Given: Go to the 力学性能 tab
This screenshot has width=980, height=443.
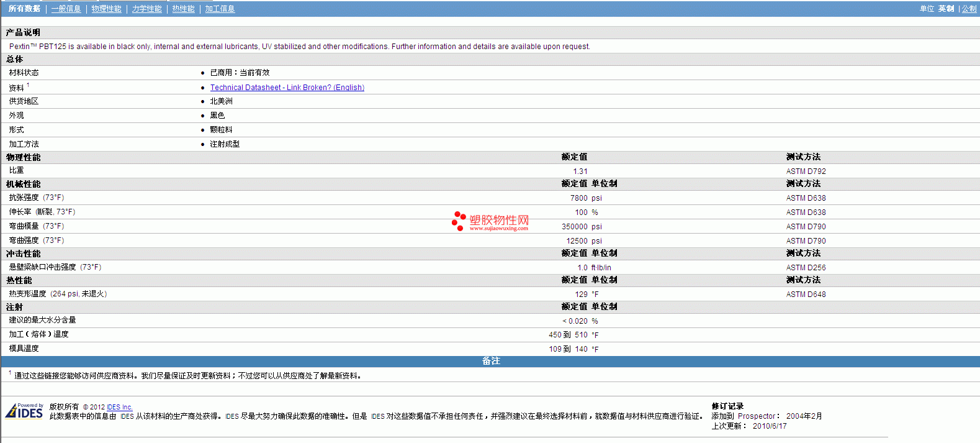Looking at the screenshot, I should pos(147,9).
